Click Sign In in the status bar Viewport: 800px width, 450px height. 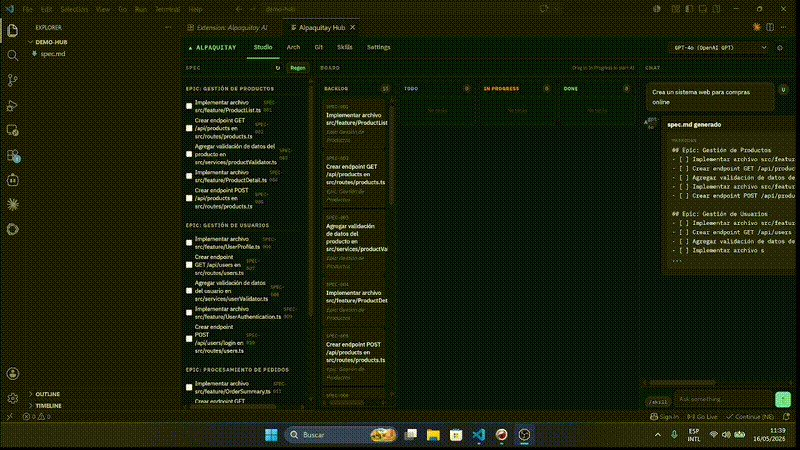(x=664, y=417)
